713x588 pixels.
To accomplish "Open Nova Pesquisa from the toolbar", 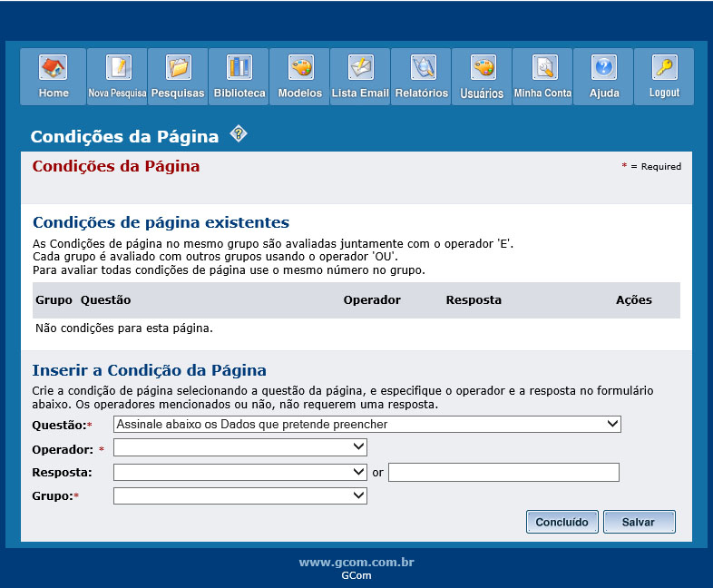I will click(117, 68).
